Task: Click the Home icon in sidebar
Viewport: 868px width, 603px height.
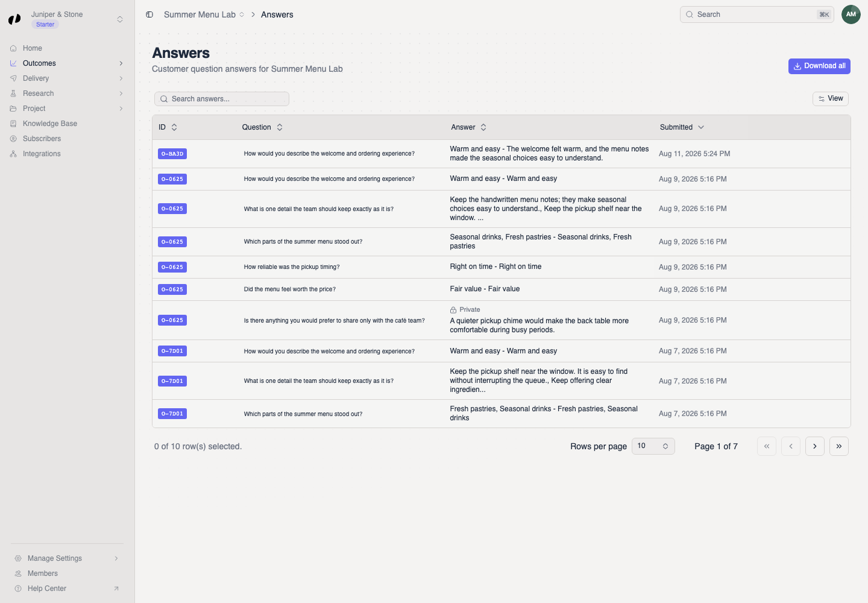Action: coord(13,48)
